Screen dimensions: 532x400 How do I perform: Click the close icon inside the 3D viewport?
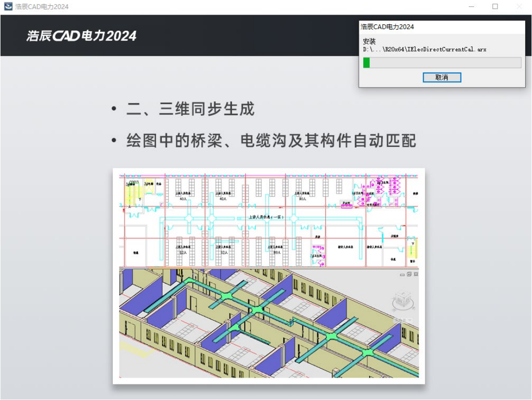(416, 274)
